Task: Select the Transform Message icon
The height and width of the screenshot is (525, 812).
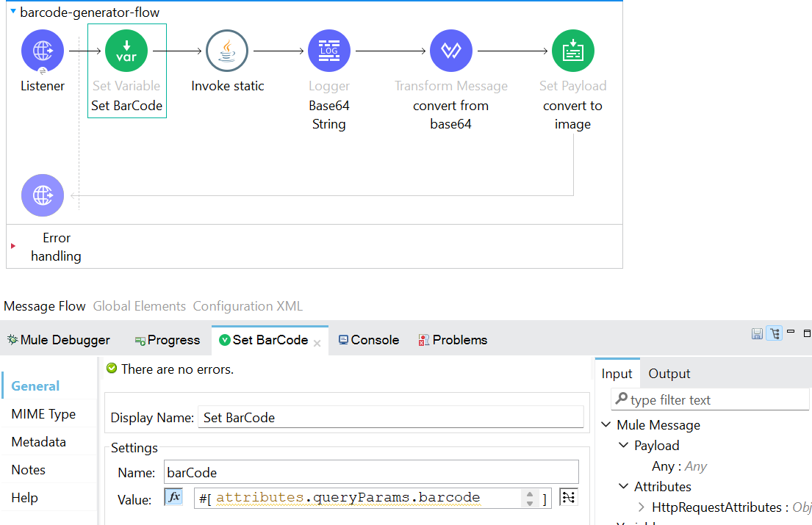Action: (x=450, y=50)
